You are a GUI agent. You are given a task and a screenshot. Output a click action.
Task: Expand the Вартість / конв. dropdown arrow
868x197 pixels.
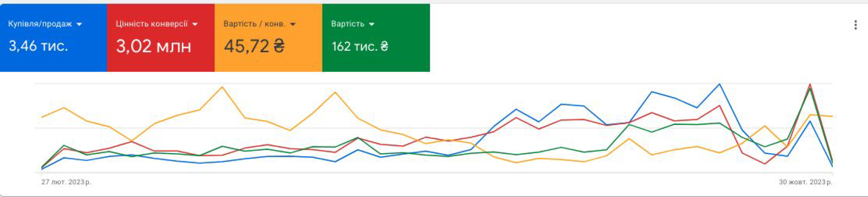click(293, 24)
